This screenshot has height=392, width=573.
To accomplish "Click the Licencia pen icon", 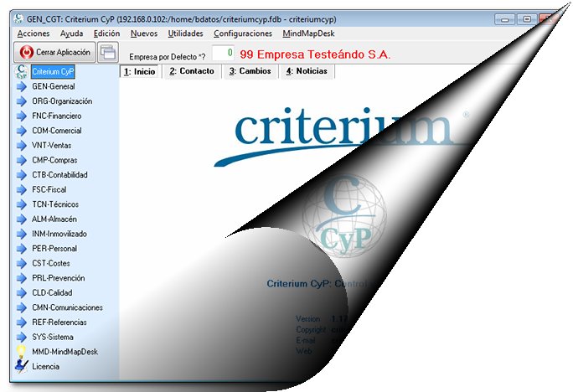I will click(x=22, y=366).
